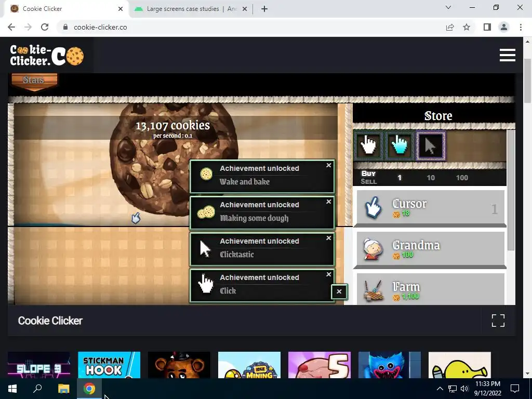Screen dimensions: 532x399
Task: Open Chrome three-dot menu
Action: click(521, 27)
